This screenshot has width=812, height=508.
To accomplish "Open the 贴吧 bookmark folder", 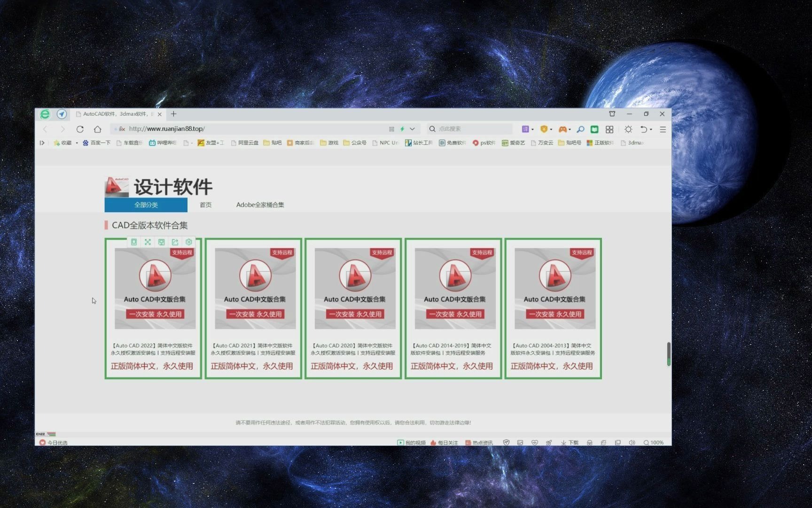I will tap(273, 143).
